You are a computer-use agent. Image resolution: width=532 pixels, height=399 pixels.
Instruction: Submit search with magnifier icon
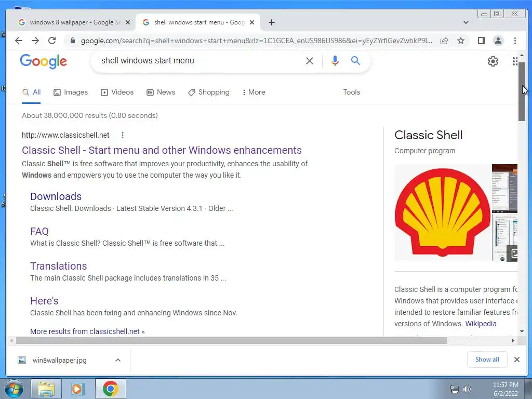tap(355, 60)
